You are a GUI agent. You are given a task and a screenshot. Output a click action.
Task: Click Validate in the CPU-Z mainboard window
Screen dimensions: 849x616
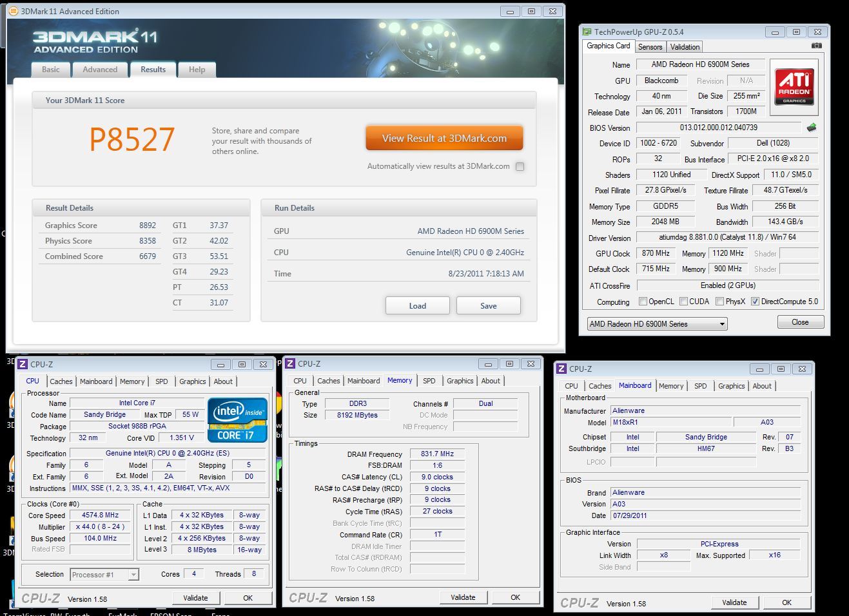(734, 602)
